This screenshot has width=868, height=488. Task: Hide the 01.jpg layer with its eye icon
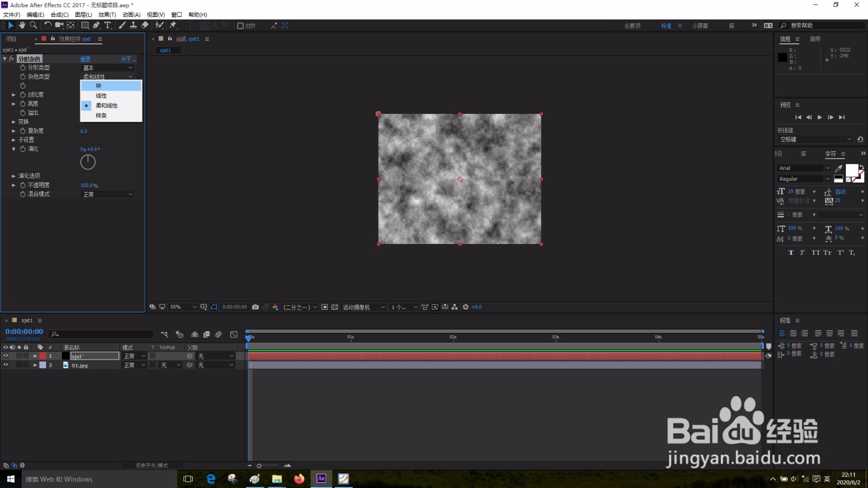point(5,365)
